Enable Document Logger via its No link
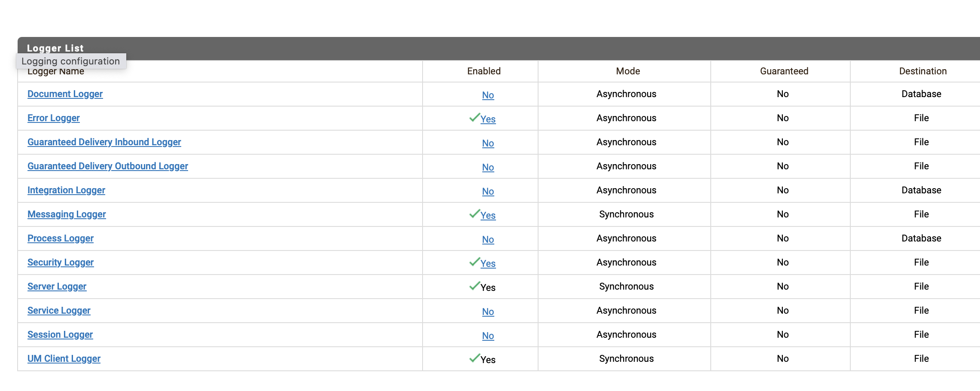The height and width of the screenshot is (391, 980). point(488,95)
